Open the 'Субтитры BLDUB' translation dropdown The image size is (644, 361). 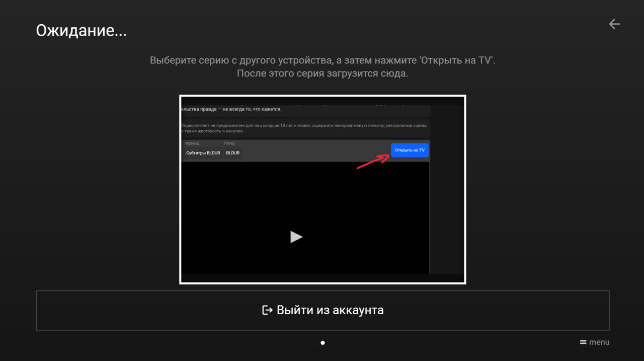[203, 153]
